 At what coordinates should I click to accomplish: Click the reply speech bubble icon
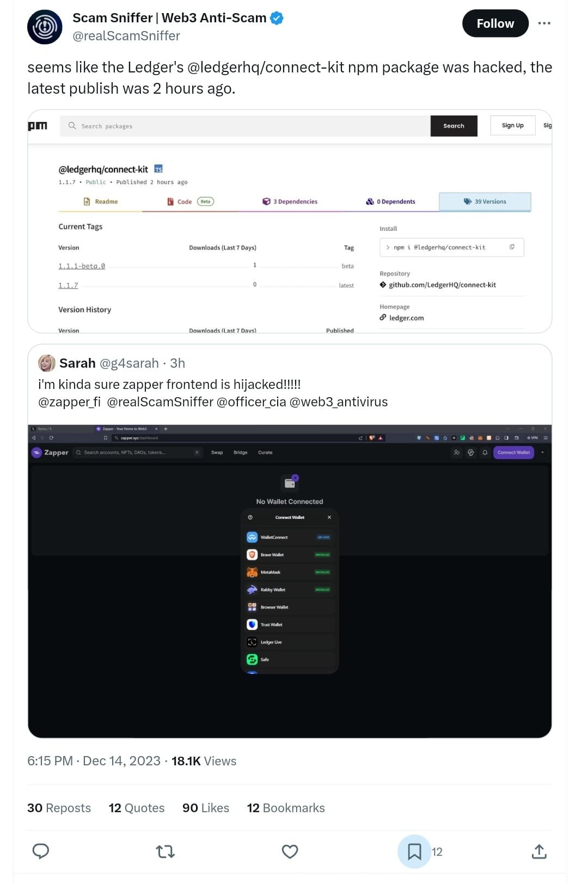coord(41,851)
